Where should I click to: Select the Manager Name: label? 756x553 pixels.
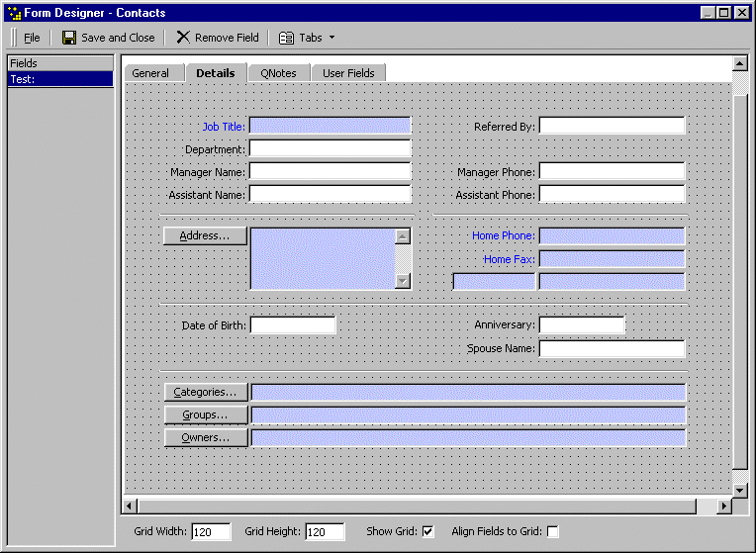(208, 172)
